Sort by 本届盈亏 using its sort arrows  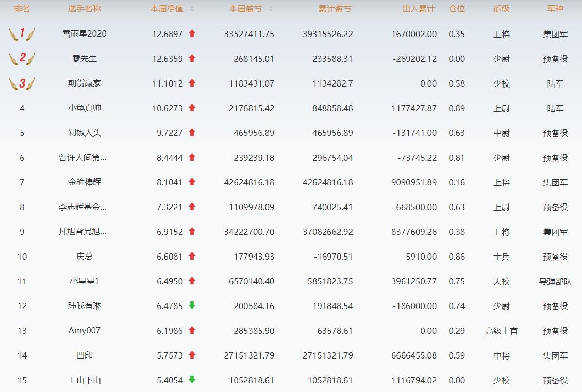pyautogui.click(x=271, y=9)
